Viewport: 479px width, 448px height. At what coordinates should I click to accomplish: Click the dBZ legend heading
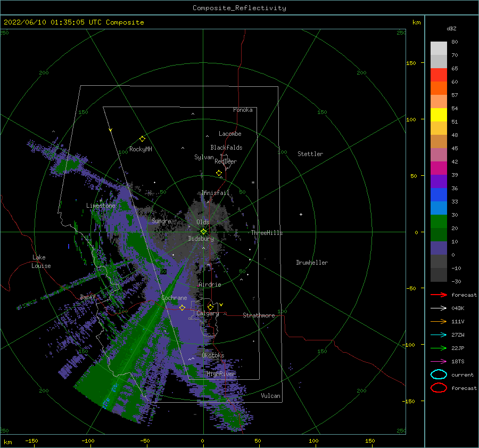tap(451, 28)
